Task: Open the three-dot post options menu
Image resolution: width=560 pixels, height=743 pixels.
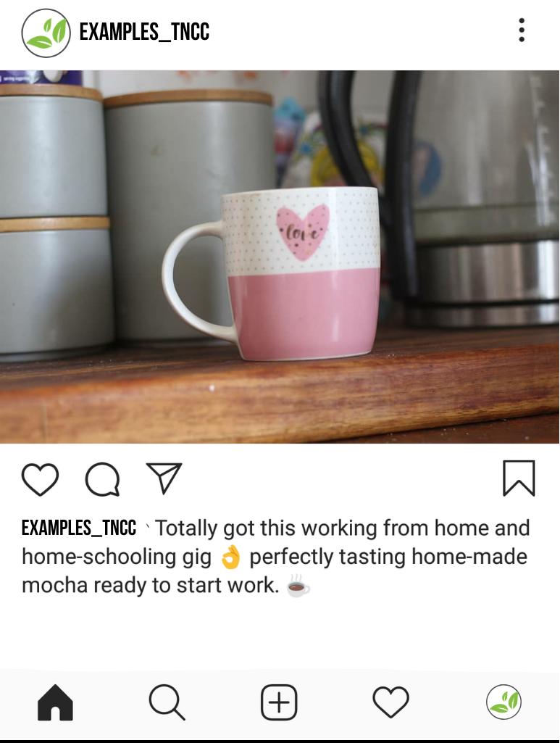Action: (522, 30)
